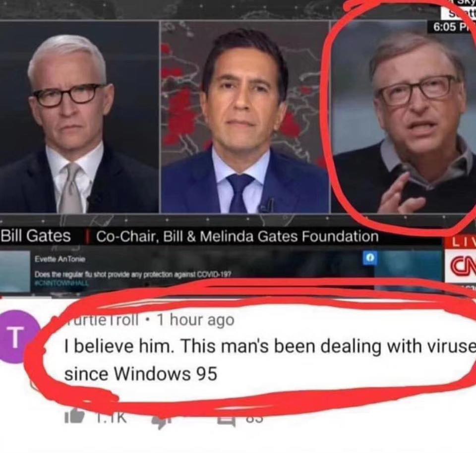Click the 1 hour ago timestamp
The width and height of the screenshot is (476, 453).
(x=195, y=320)
